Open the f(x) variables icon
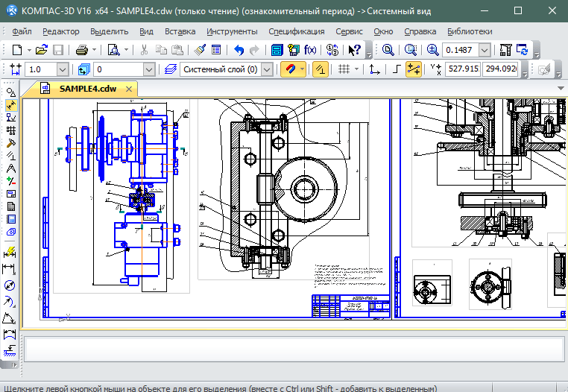 click(x=310, y=50)
